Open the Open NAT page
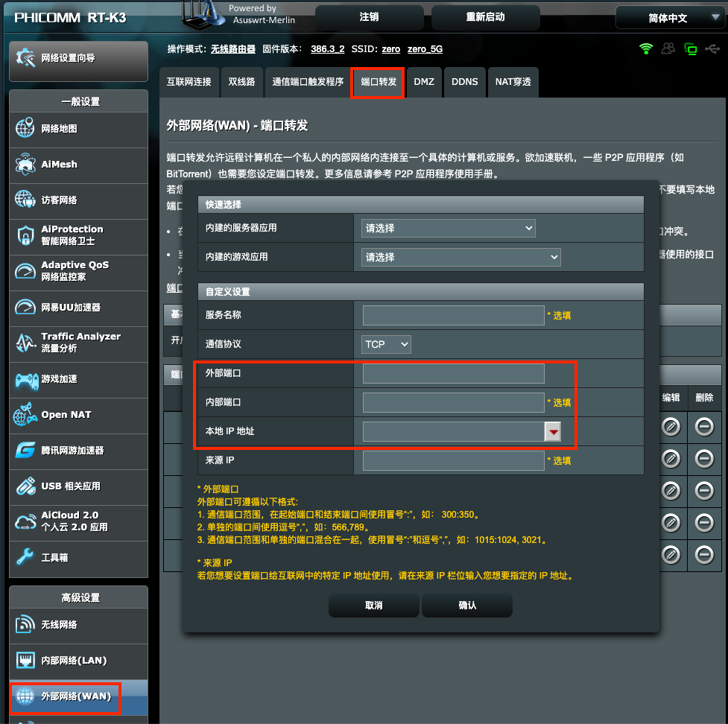Screen dimensions: 728x724 [x=78, y=416]
